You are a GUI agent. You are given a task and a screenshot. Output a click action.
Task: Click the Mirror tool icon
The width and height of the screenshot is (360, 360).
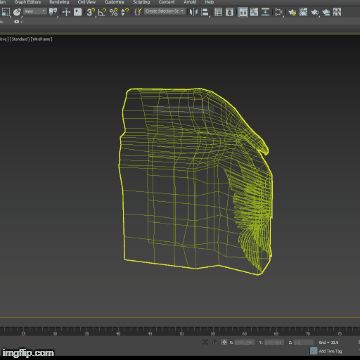coord(194,12)
